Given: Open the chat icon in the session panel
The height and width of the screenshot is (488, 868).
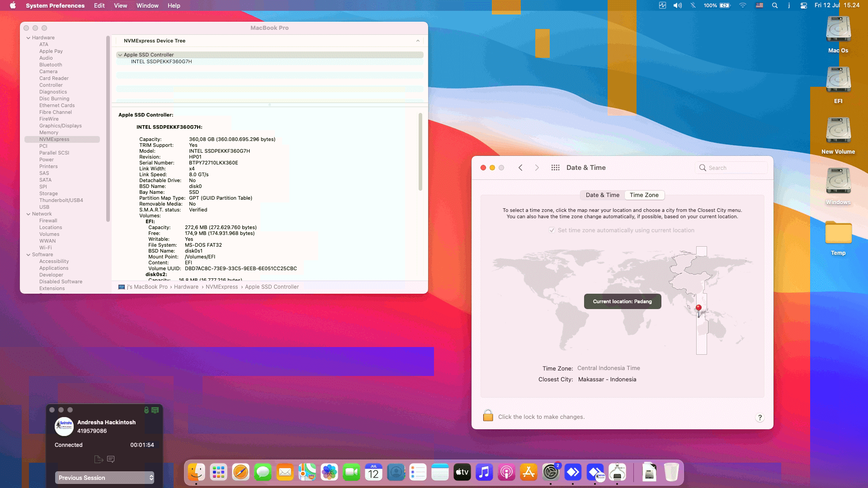Looking at the screenshot, I should (111, 459).
